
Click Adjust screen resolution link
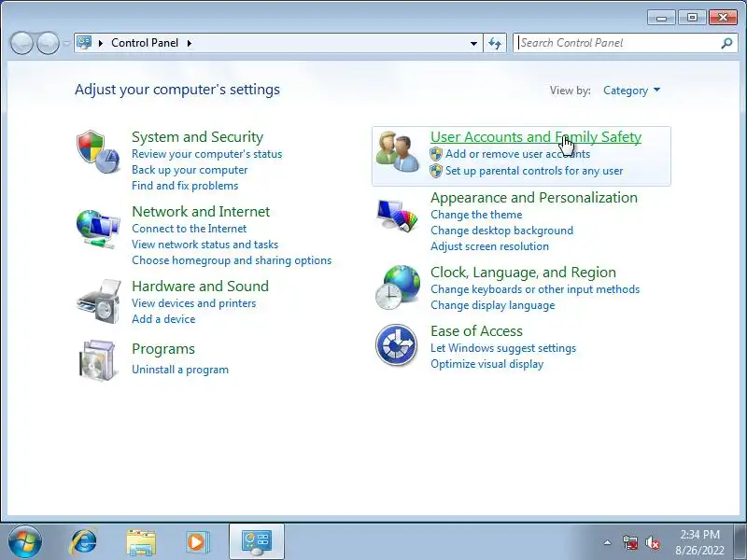point(489,246)
